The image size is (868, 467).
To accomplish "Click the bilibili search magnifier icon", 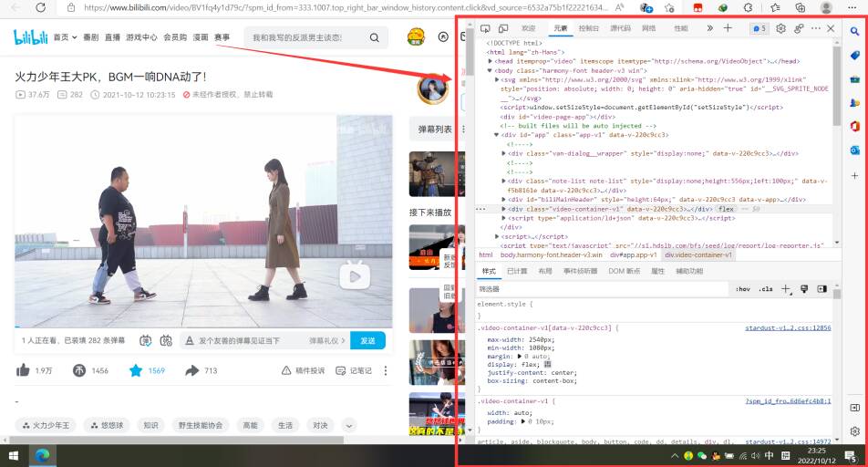I will (374, 37).
